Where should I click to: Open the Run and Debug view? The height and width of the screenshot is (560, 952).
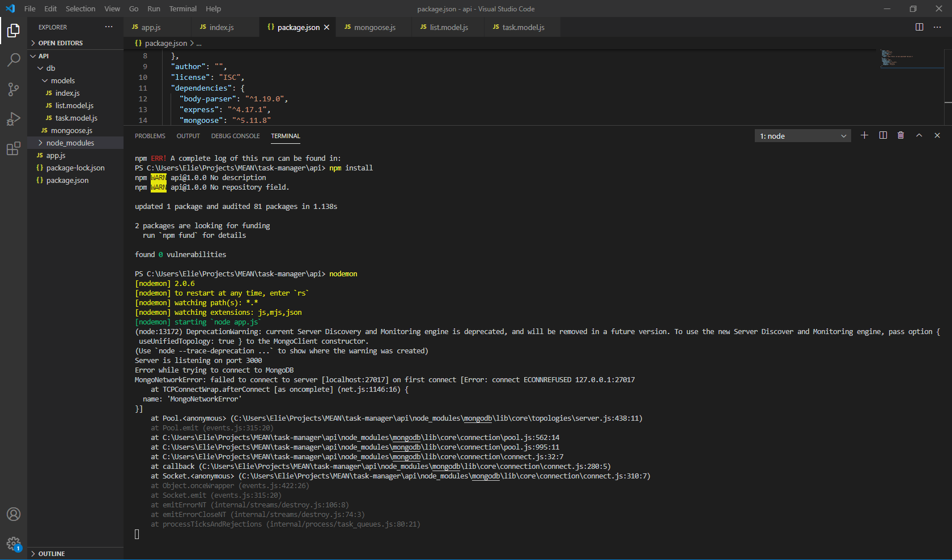click(14, 119)
